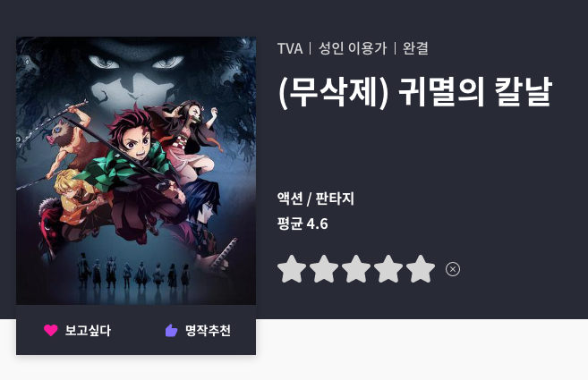This screenshot has width=588, height=380.
Task: Tap the pink heart icon
Action: click(51, 330)
